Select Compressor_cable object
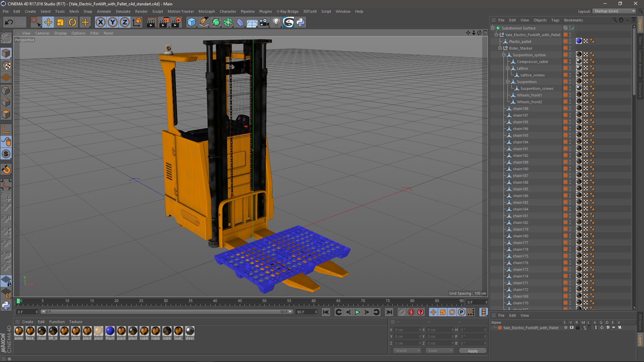The height and width of the screenshot is (362, 644). [x=532, y=62]
